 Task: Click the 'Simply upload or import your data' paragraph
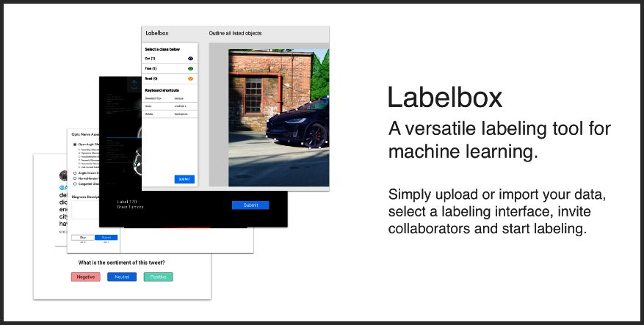[x=497, y=211]
